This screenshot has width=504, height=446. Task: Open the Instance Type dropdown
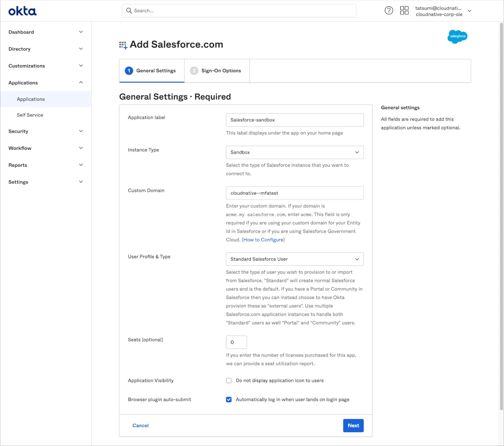point(294,152)
